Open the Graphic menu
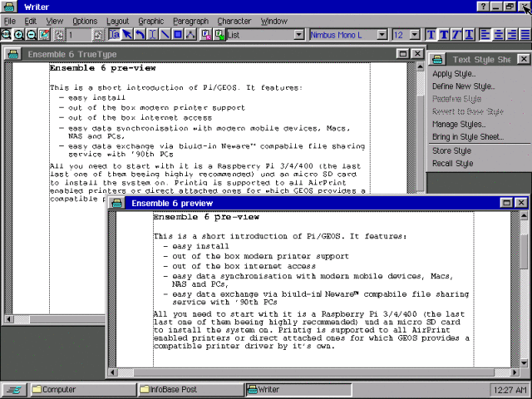 click(151, 21)
